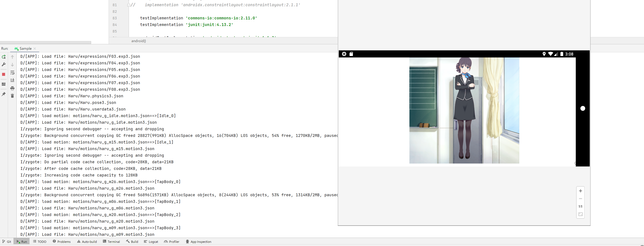The height and width of the screenshot is (246, 644).
Task: Click the battery icon in emulator status bar
Action: pos(562,54)
